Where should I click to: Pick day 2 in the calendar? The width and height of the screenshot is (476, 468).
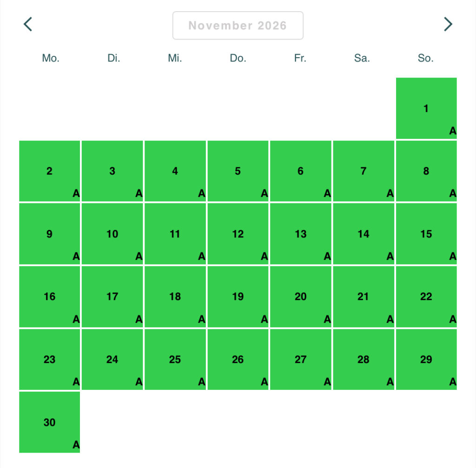tap(49, 171)
